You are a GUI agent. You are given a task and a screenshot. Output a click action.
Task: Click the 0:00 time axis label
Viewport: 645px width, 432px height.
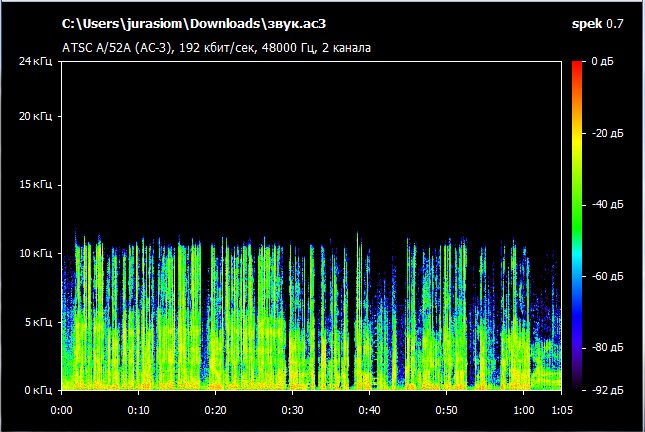[61, 410]
